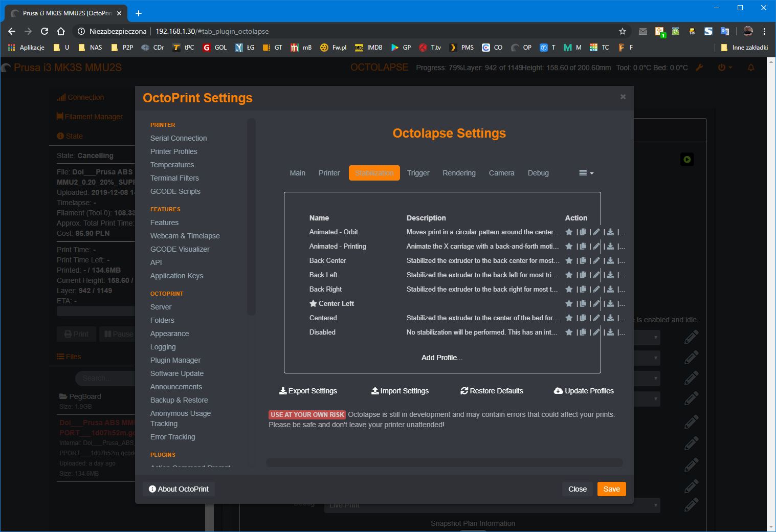
Task: Expand Filament Manager panel in background
Action: click(x=90, y=117)
